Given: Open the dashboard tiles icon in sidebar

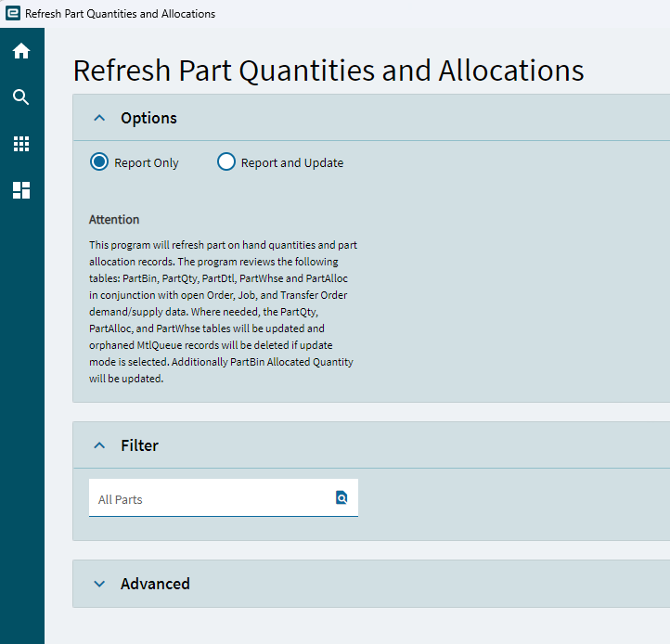Looking at the screenshot, I should pos(21,190).
